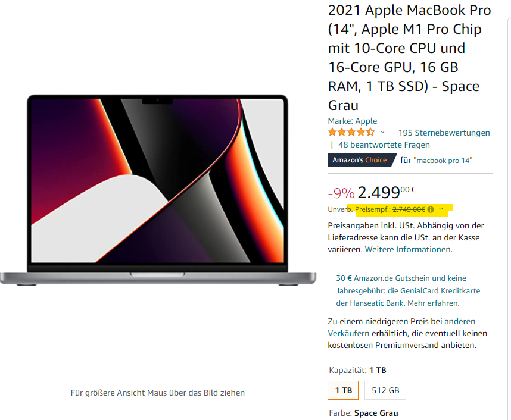Open 195 Sternebewertungen link

pyautogui.click(x=444, y=133)
